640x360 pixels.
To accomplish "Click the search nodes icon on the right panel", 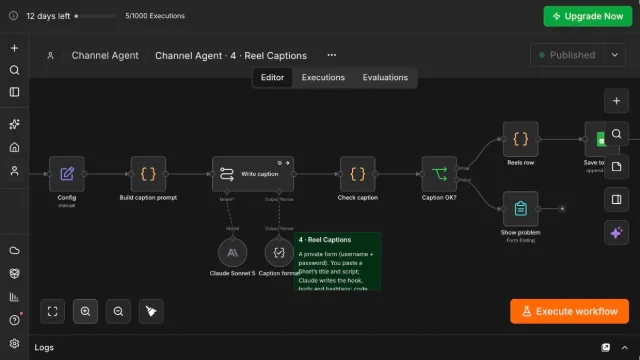I will point(616,134).
